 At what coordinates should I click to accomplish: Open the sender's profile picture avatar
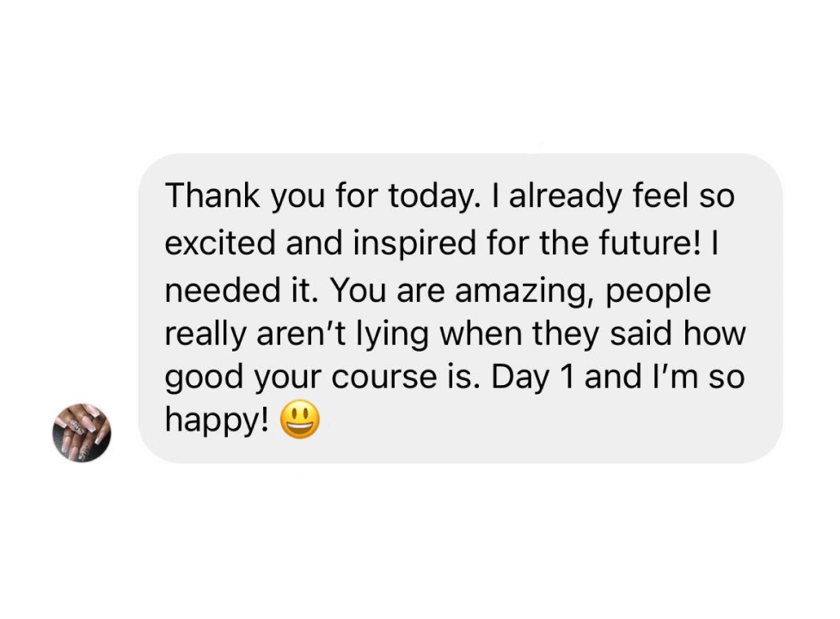tap(82, 432)
